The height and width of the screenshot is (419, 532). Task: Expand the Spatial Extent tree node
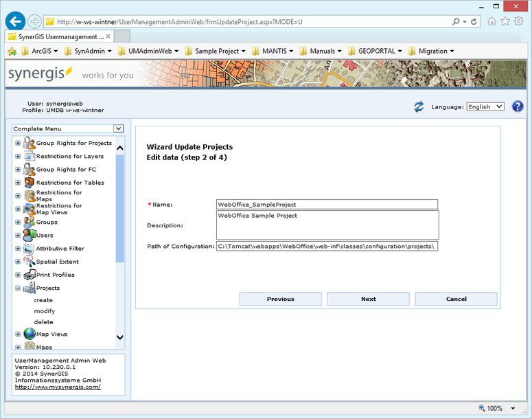pyautogui.click(x=18, y=262)
